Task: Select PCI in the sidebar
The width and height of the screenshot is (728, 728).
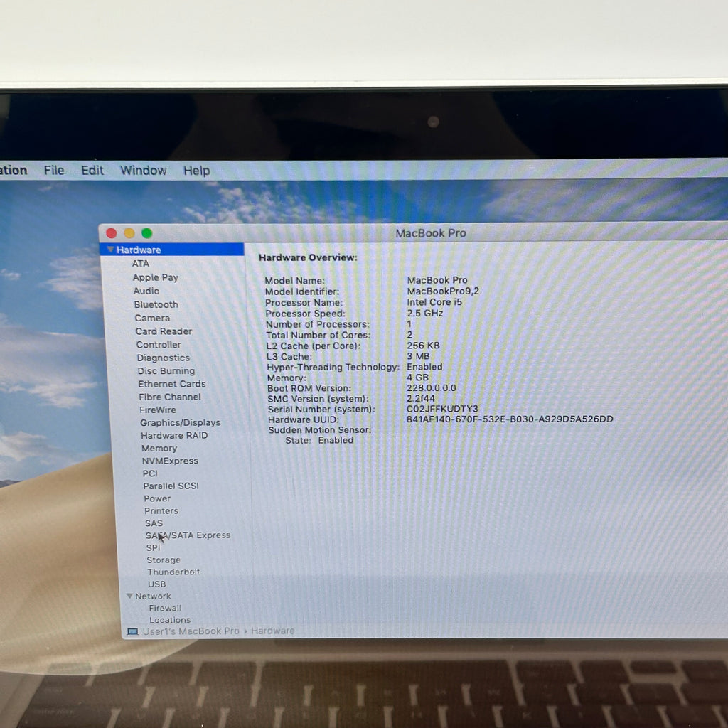Action: pos(150,473)
